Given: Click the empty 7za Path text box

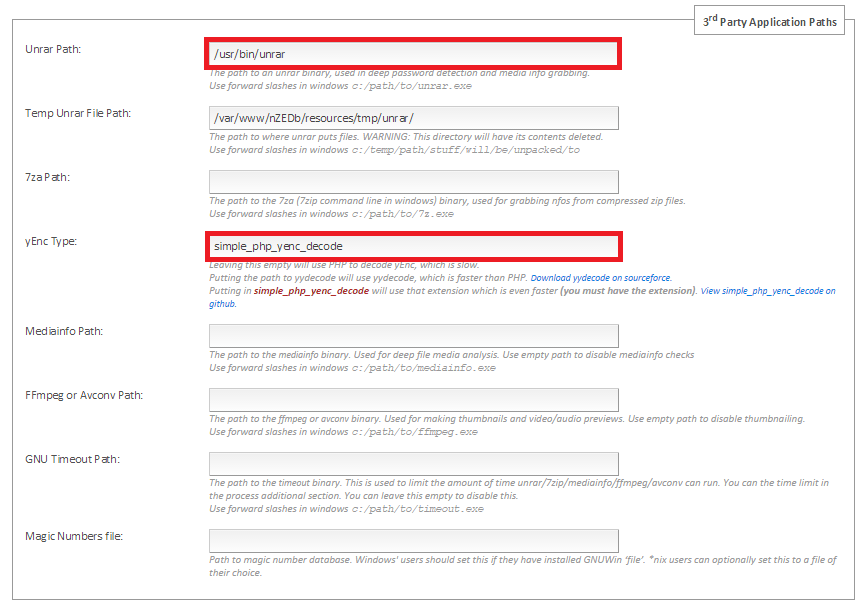Looking at the screenshot, I should 413,182.
